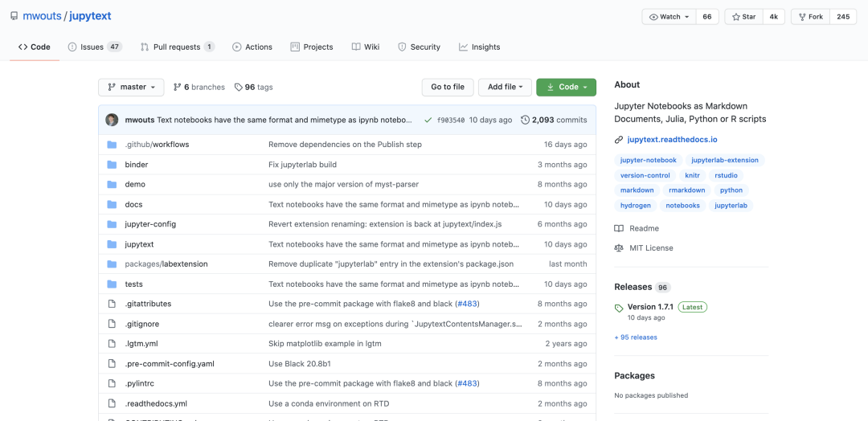Open the Issues tab
Screen dimensions: 868x421
(95, 47)
